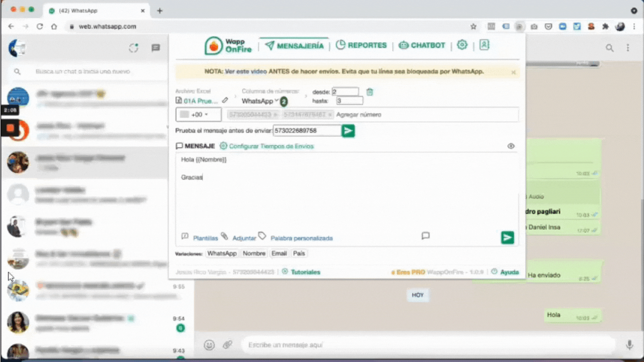Image resolution: width=644 pixels, height=362 pixels.
Task: Open WhatsApp status circle icon
Action: (134, 48)
